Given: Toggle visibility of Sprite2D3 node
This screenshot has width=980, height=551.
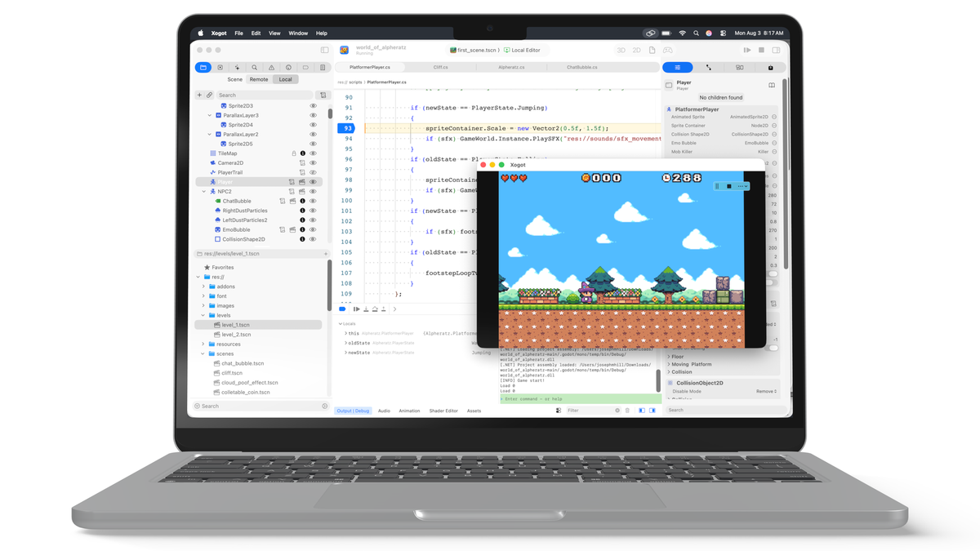Looking at the screenshot, I should click(313, 106).
